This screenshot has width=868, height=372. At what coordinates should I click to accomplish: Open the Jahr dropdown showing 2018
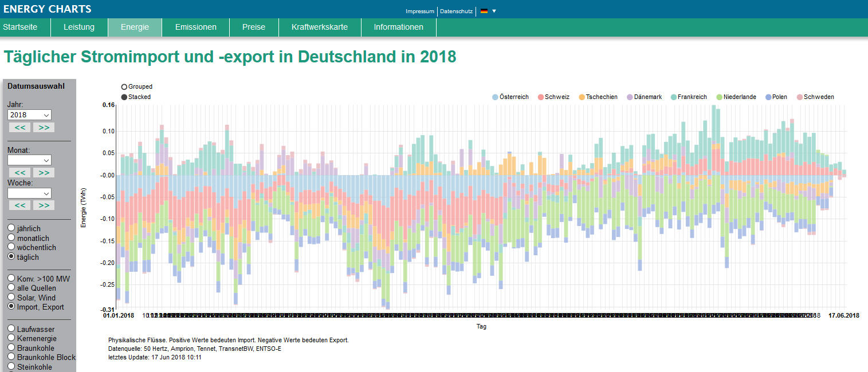(29, 115)
